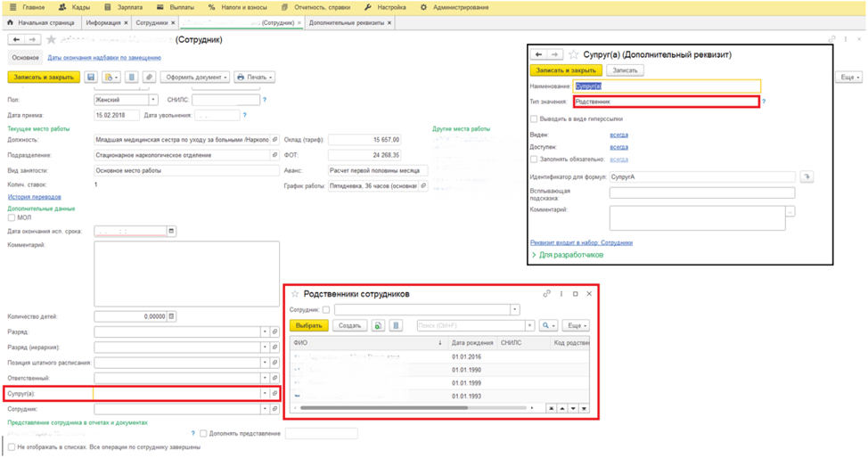
Task: Click the floppy disk save icon in employee form
Action: click(91, 77)
